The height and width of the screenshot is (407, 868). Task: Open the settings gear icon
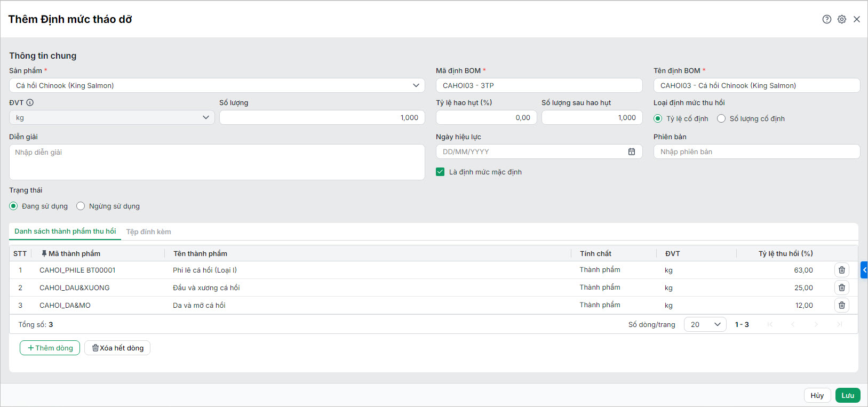pos(842,19)
